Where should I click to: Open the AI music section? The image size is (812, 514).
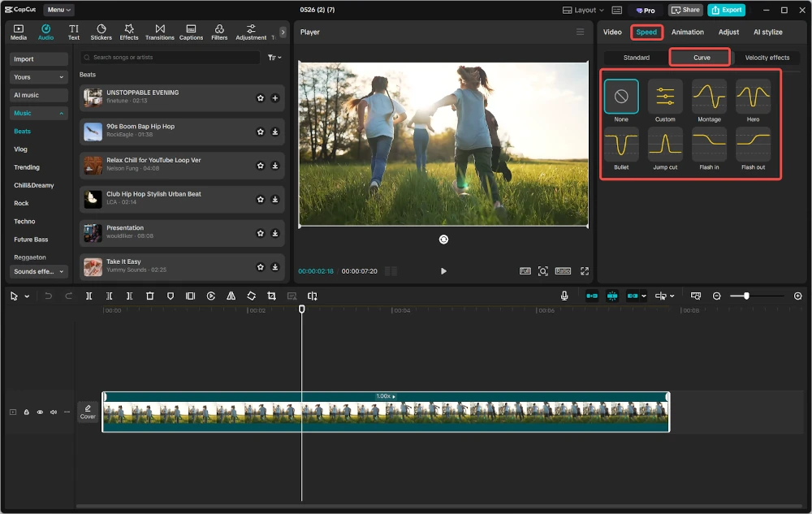pyautogui.click(x=38, y=95)
